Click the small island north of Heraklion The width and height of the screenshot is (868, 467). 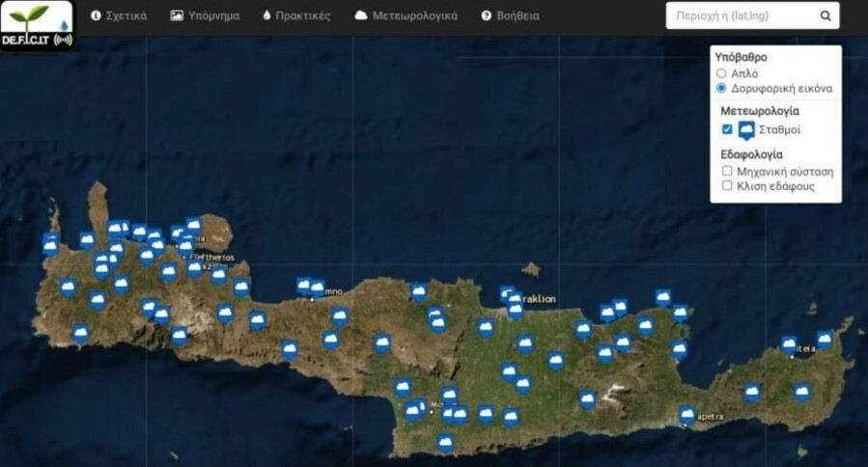pyautogui.click(x=529, y=269)
